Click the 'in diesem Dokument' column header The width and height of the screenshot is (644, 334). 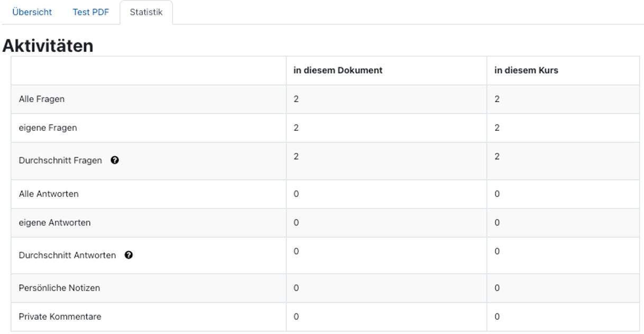[x=338, y=70]
